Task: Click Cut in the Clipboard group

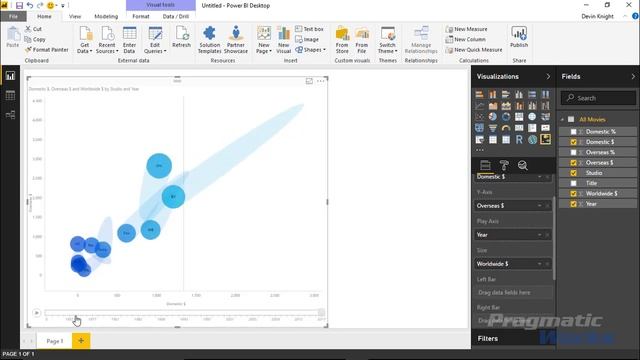Action: pyautogui.click(x=33, y=29)
